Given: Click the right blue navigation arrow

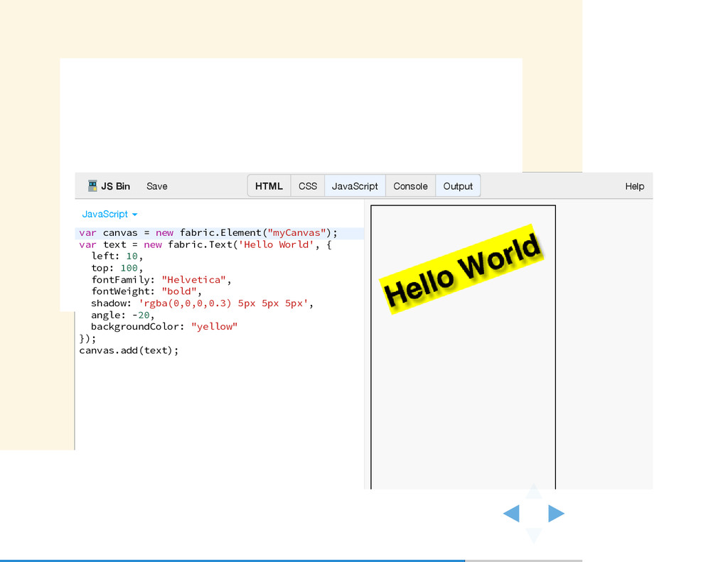Looking at the screenshot, I should [x=555, y=513].
